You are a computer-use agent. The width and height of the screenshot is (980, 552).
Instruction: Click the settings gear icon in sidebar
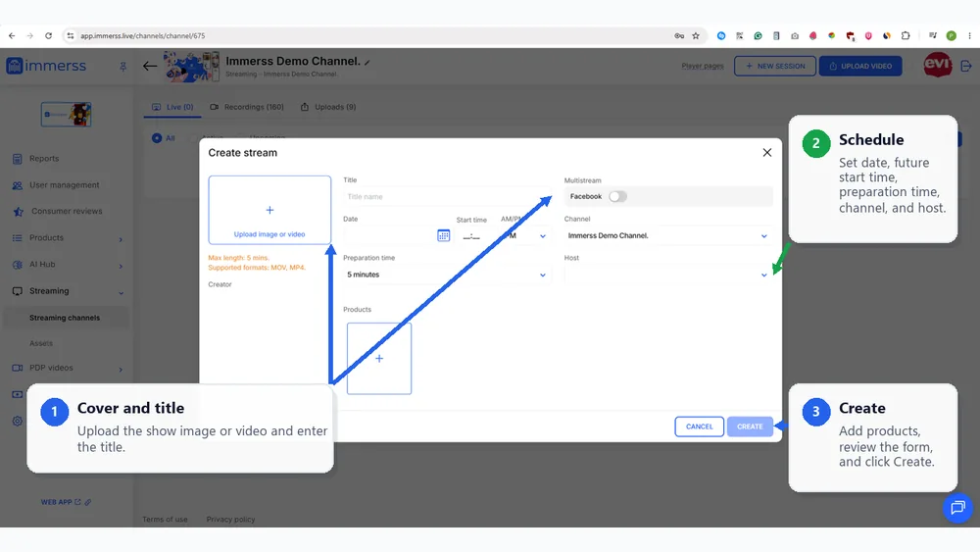tap(18, 421)
